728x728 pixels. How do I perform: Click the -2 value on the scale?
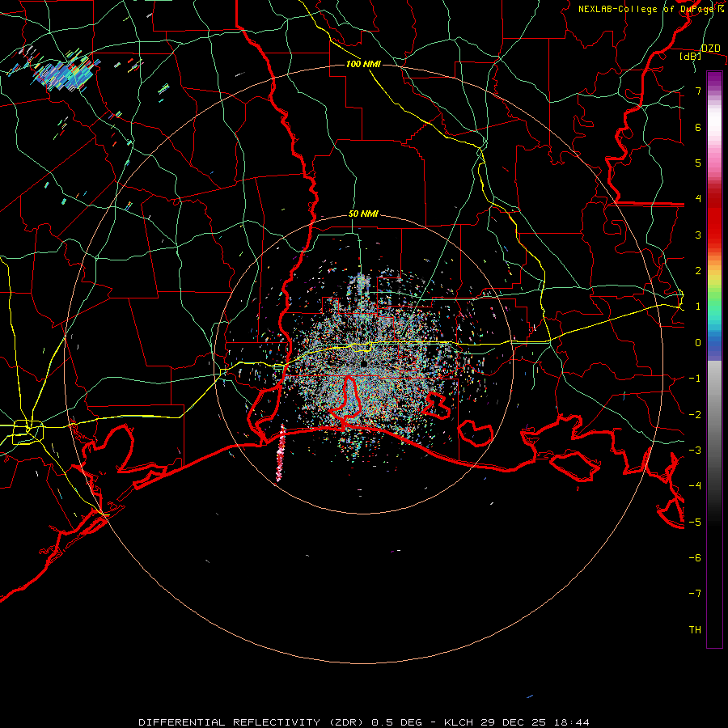pos(695,414)
